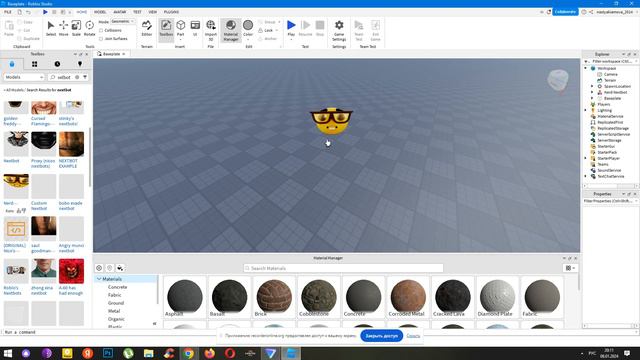Start the game with ribbon Play button
This screenshot has height=360, width=640.
(291, 28)
